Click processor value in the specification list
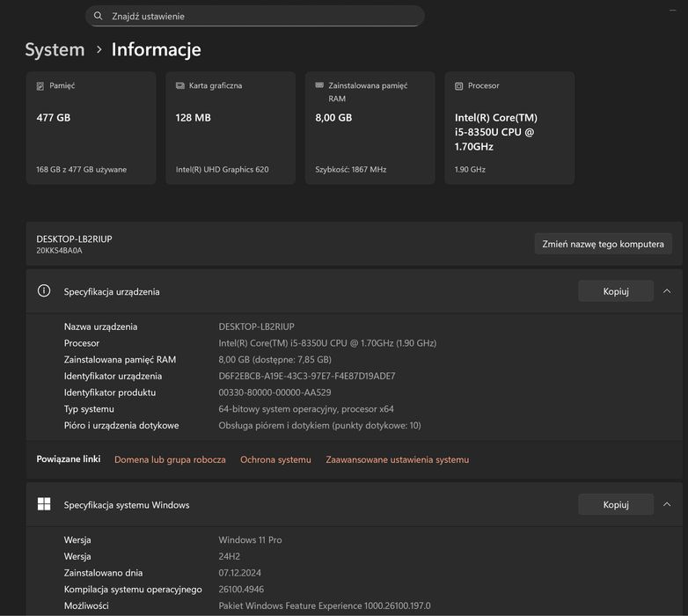This screenshot has width=688, height=616. (x=327, y=343)
